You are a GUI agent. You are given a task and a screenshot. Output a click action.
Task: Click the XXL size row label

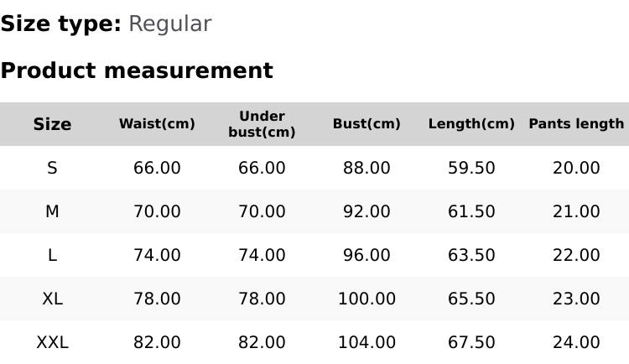(52, 342)
